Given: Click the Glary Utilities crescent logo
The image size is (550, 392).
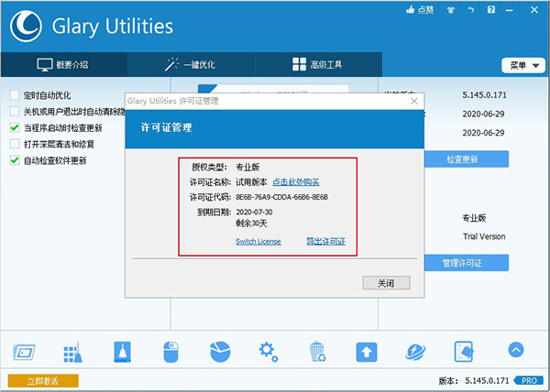Looking at the screenshot, I should click(26, 27).
